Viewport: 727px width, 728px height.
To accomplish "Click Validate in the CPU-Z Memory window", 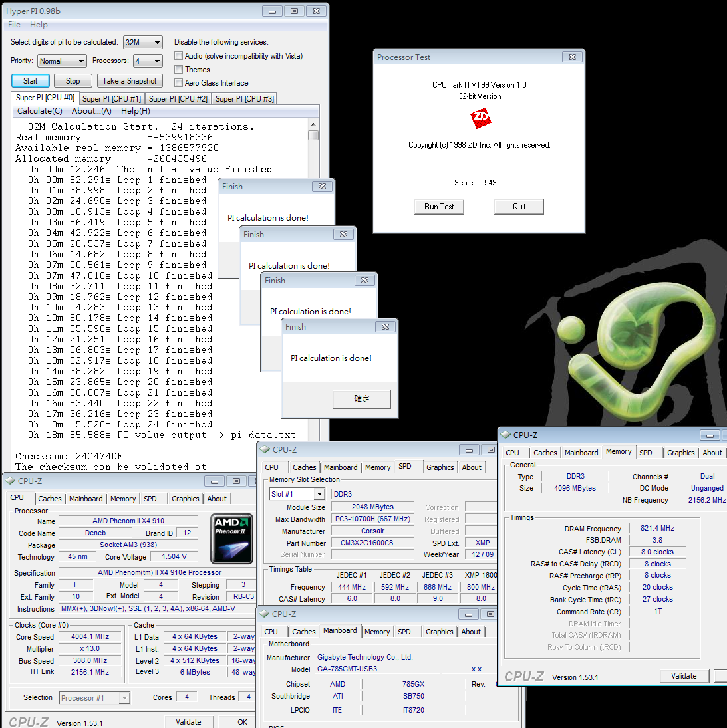I will coord(684,676).
